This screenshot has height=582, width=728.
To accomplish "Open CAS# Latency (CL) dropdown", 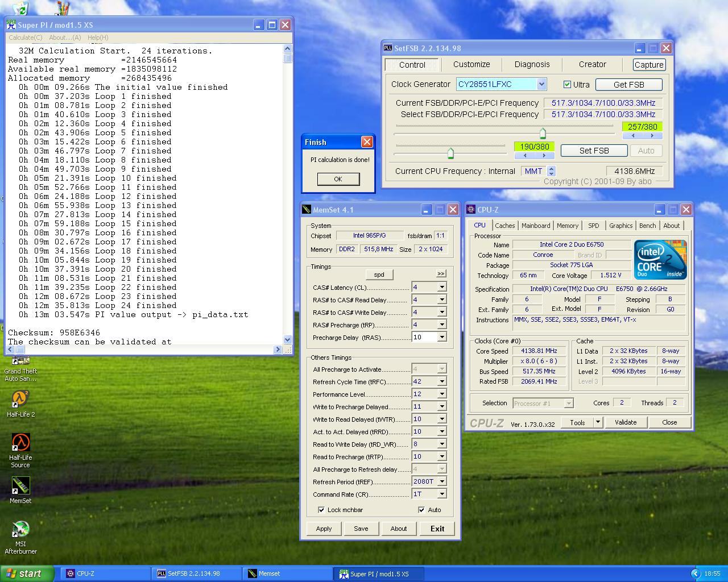I will pyautogui.click(x=441, y=288).
